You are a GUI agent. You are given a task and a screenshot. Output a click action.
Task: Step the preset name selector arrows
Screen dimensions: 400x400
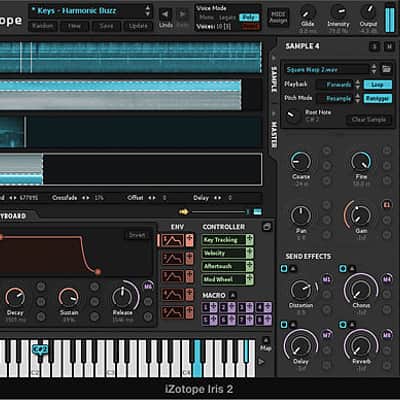(x=148, y=11)
